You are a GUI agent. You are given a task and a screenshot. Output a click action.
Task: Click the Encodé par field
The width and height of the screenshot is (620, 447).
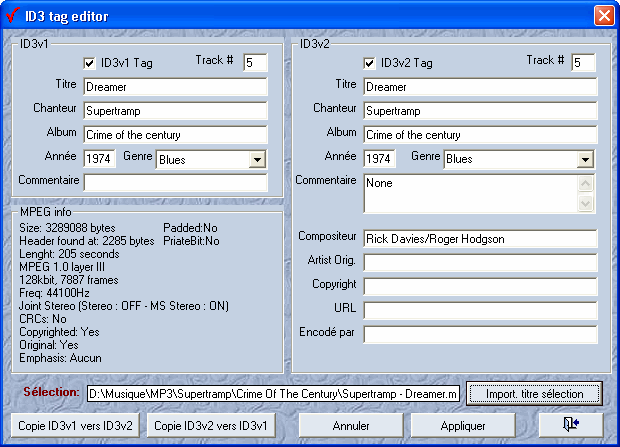480,334
